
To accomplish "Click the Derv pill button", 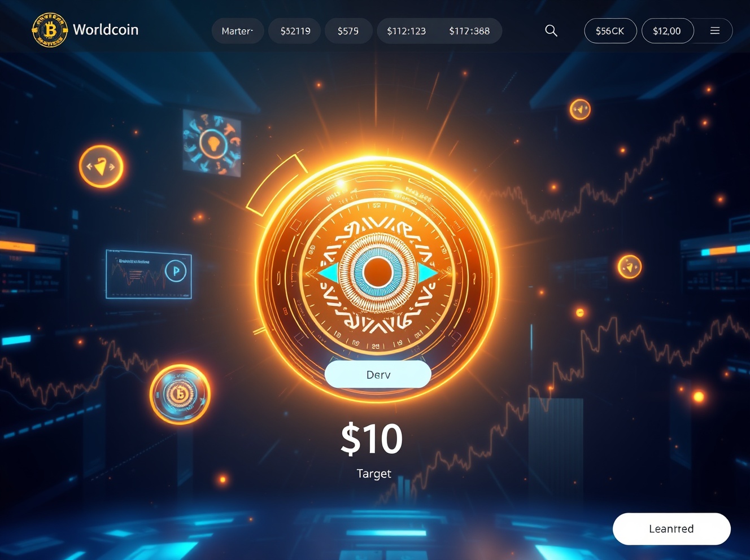I will 378,374.
